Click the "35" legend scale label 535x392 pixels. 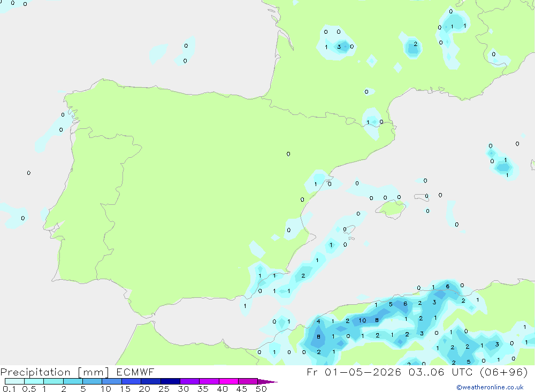pyautogui.click(x=203, y=389)
